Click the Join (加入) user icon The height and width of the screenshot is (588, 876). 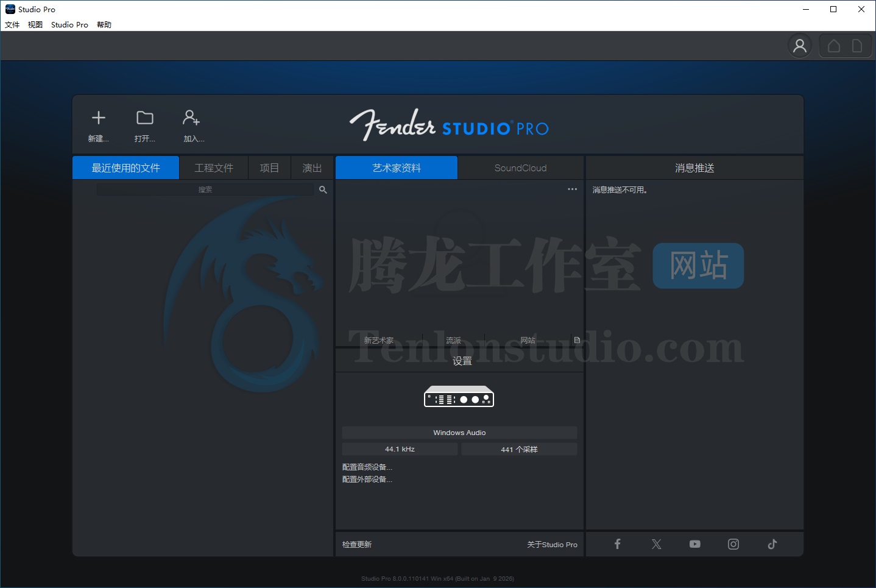[x=191, y=118]
